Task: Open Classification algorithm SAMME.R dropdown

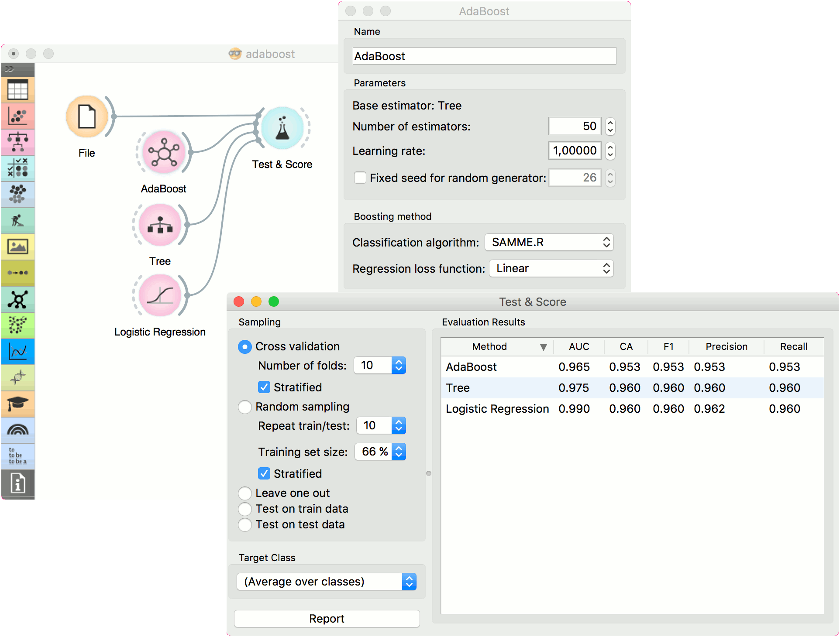Action: [549, 243]
